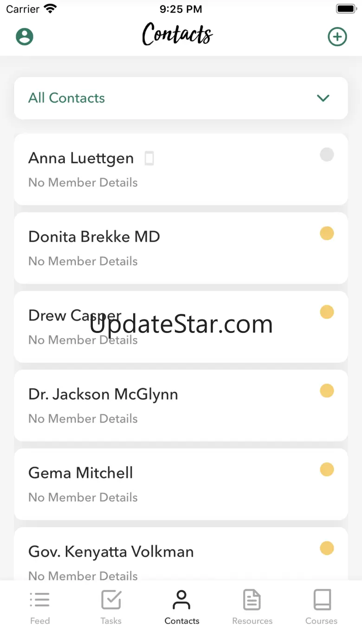Click the All Contacts chevron arrow
The height and width of the screenshot is (644, 362).
[x=323, y=98]
